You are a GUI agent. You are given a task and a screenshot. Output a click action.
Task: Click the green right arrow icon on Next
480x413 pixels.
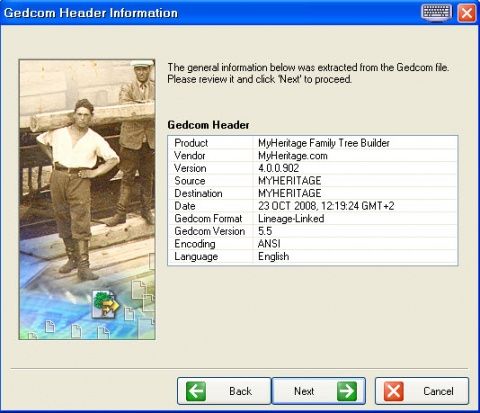tap(347, 391)
